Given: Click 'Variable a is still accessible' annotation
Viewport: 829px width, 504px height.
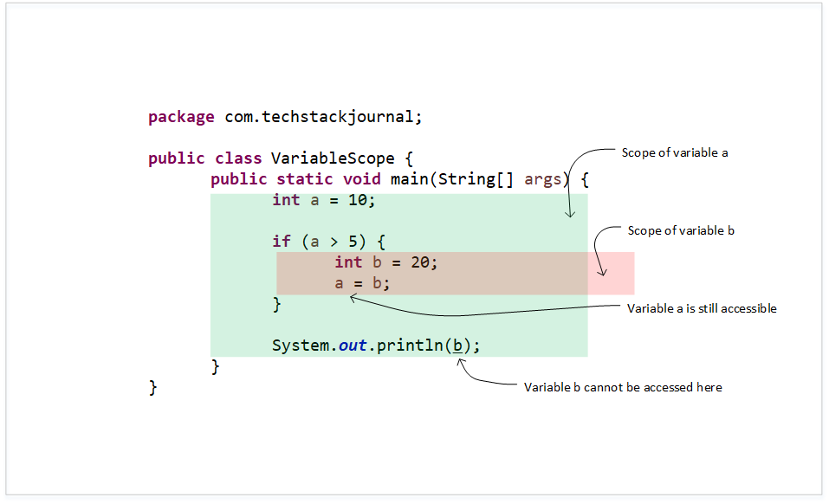Looking at the screenshot, I should [702, 308].
